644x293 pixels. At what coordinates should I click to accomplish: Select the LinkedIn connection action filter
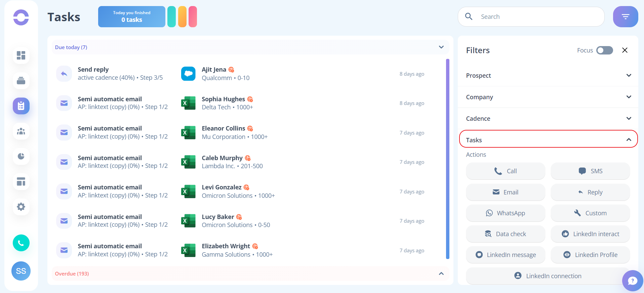(x=548, y=276)
